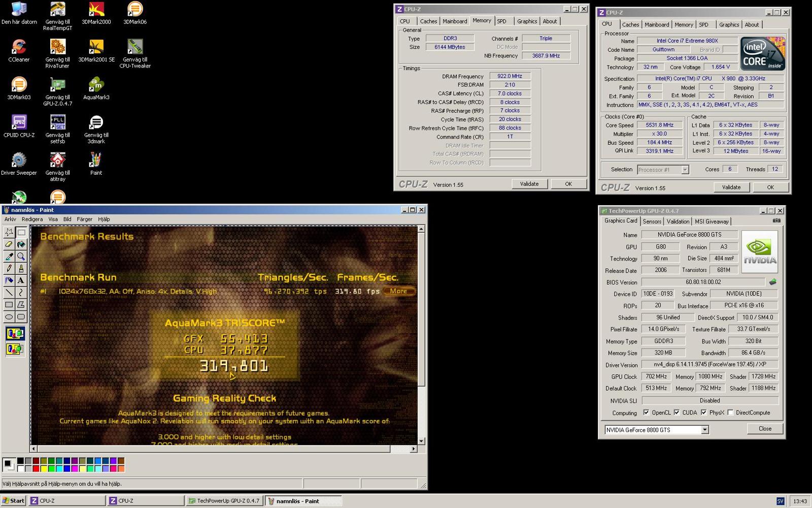The height and width of the screenshot is (508, 812).
Task: Toggle the OpenCL checkbox in GPU-Z
Action: [x=646, y=412]
